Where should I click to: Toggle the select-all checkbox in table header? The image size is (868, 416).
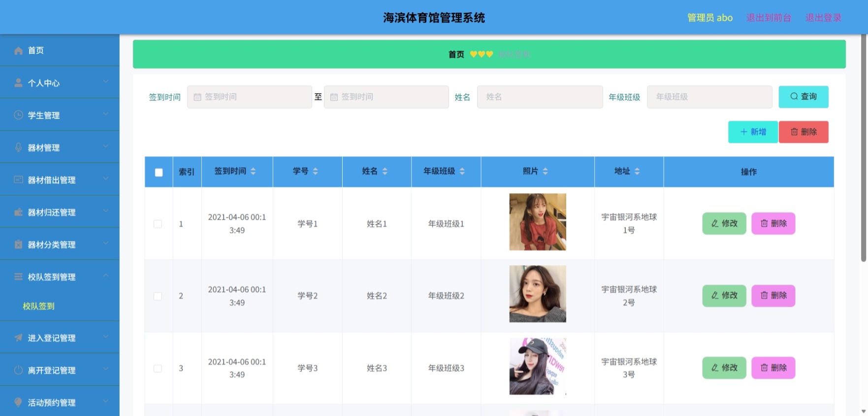(159, 173)
